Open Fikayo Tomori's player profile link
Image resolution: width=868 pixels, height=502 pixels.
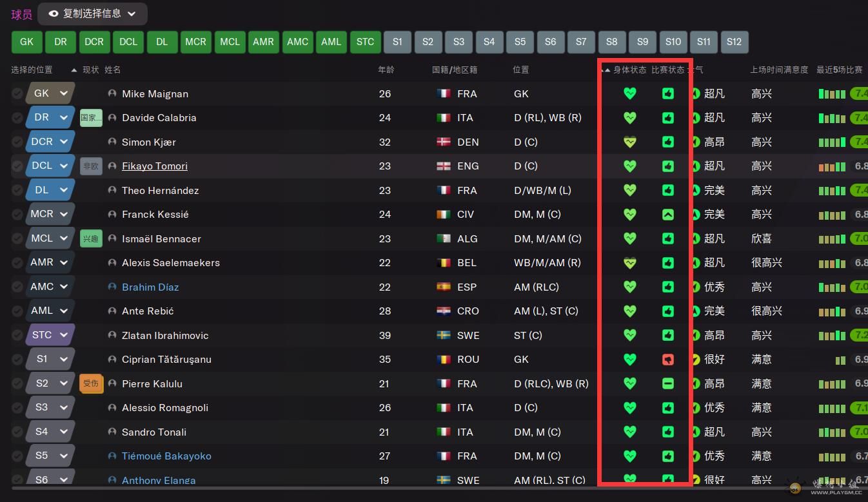coord(155,166)
